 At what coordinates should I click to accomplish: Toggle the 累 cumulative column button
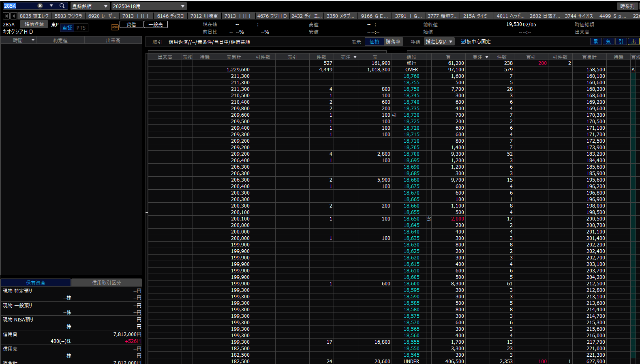pos(595,41)
